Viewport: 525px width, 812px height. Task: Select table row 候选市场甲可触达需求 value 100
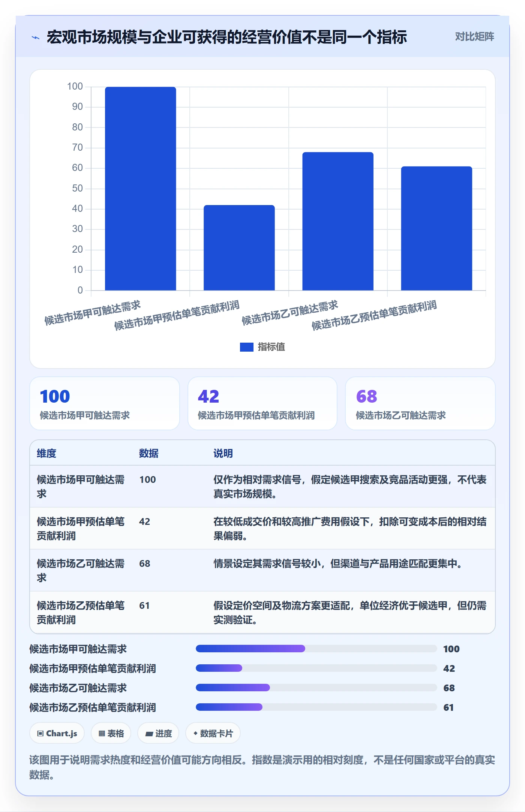262,487
